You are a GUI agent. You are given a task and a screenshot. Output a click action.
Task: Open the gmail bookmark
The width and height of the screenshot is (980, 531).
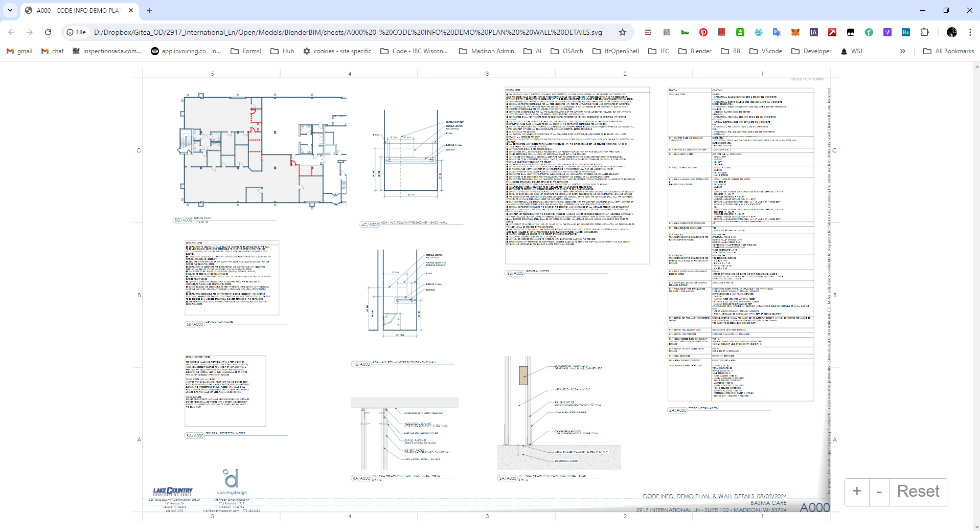19,51
